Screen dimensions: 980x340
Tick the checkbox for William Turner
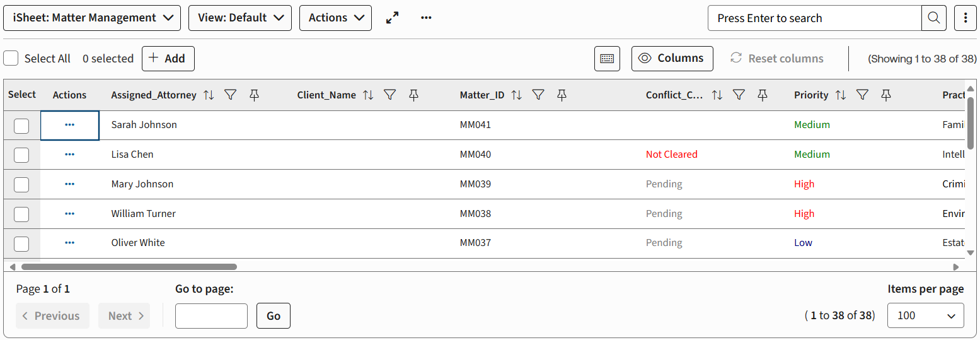coord(21,214)
